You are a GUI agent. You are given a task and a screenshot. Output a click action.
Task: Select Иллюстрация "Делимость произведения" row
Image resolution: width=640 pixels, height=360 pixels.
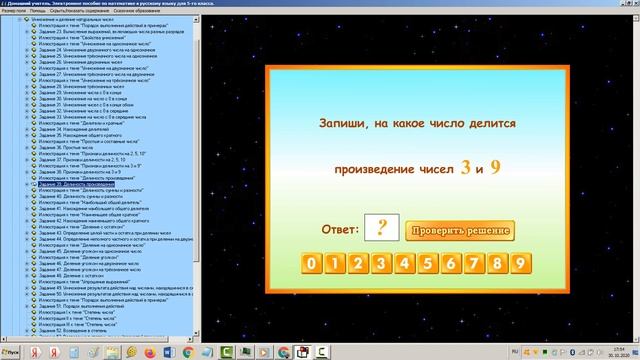click(x=87, y=178)
